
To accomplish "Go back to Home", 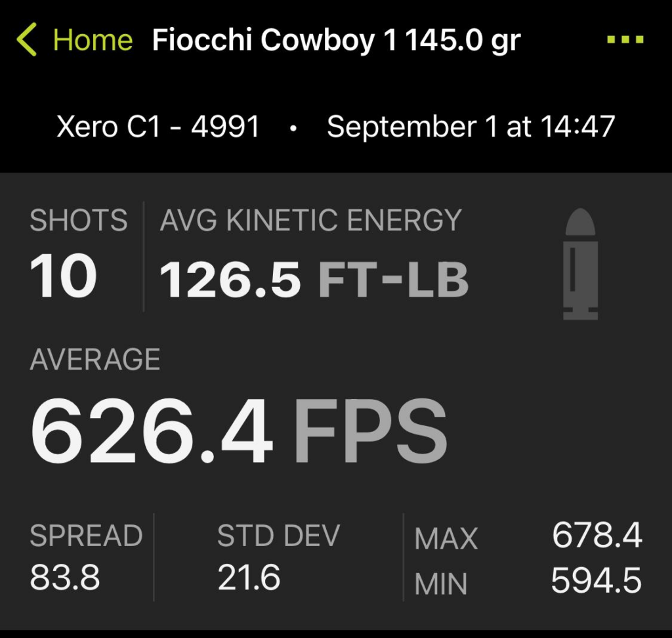I will 93,41.
